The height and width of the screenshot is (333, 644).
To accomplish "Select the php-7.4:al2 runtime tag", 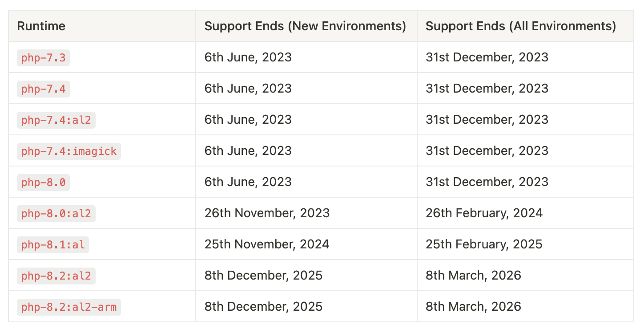I will tap(56, 120).
